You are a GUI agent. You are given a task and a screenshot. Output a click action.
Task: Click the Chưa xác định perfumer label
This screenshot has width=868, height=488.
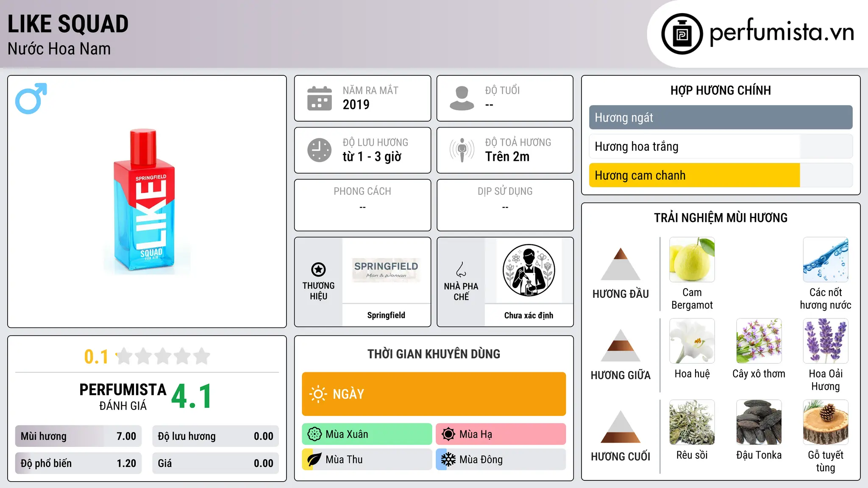click(529, 315)
